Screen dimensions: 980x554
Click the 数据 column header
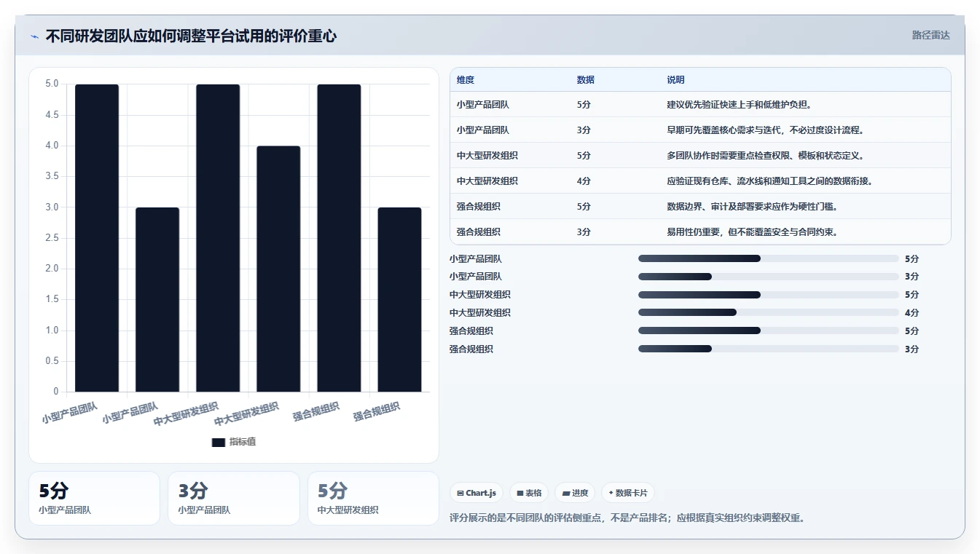coord(586,80)
